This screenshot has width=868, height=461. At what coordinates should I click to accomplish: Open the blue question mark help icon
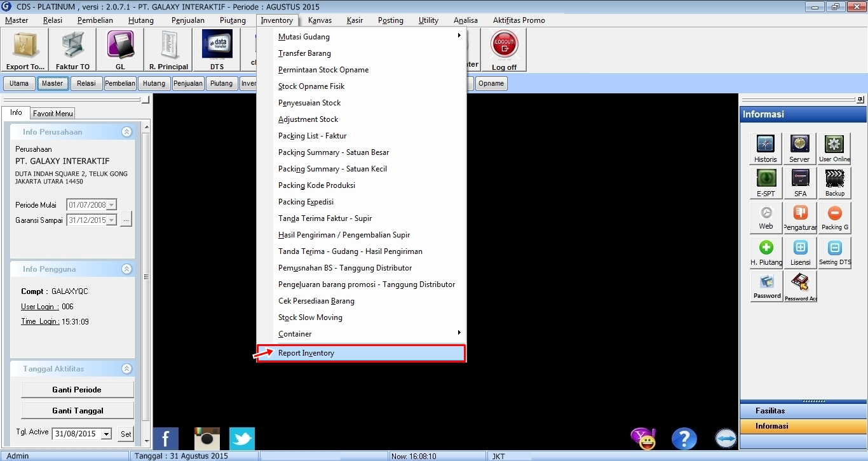[x=684, y=439]
